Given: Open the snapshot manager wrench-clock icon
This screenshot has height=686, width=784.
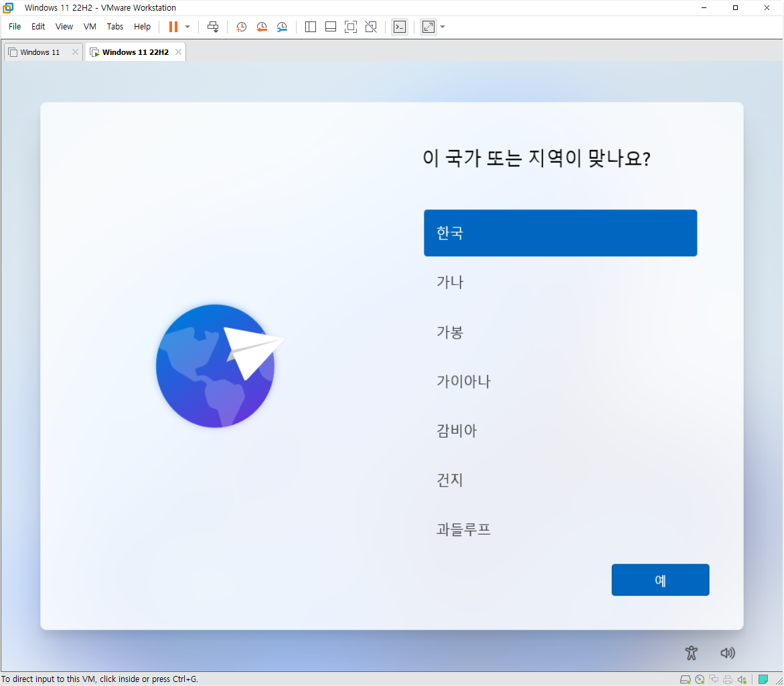Looking at the screenshot, I should [x=282, y=27].
